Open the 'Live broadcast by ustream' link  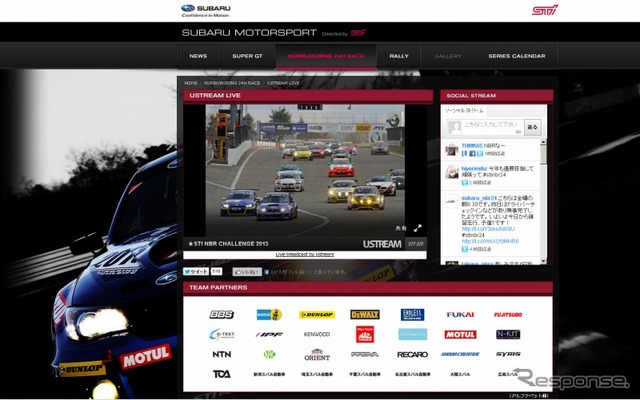(x=304, y=254)
